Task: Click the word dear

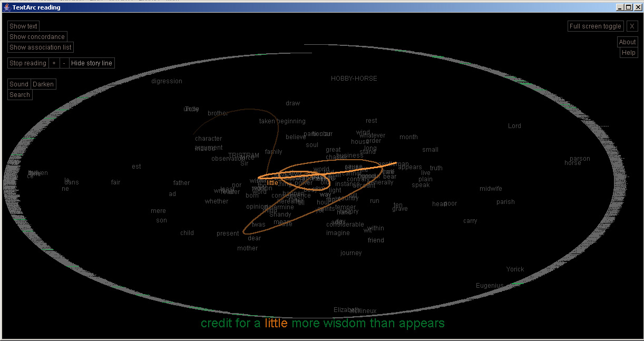Action: [255, 238]
